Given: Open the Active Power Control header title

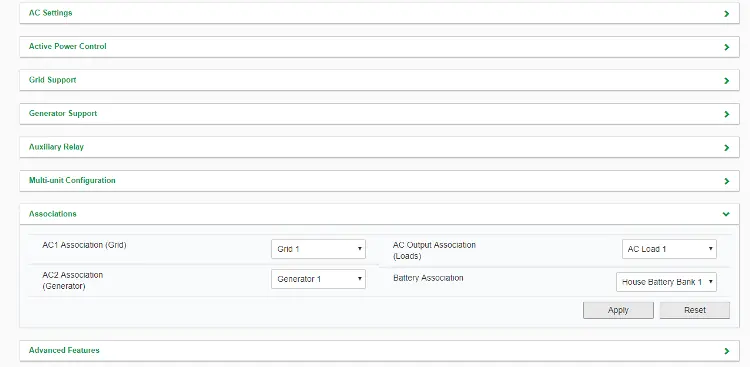Looking at the screenshot, I should pos(67,46).
